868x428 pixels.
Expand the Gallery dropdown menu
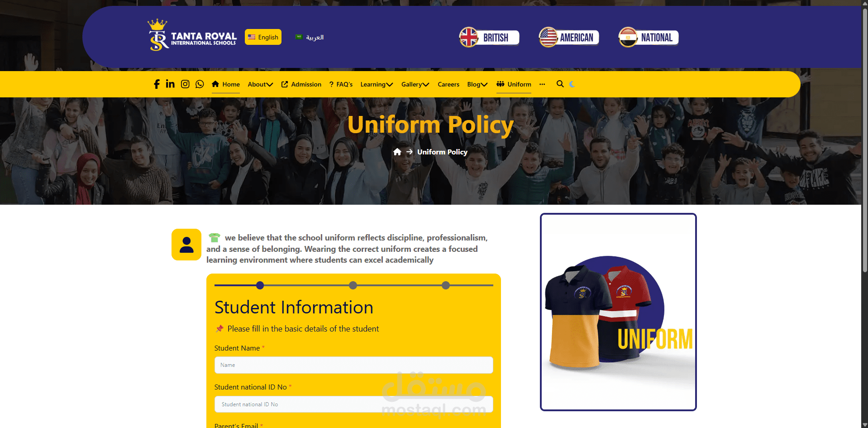415,84
